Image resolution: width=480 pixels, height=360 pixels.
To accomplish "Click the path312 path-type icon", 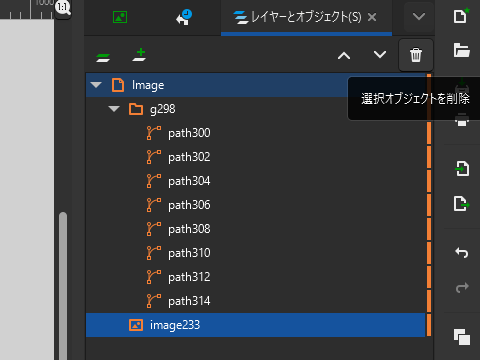I will [154, 277].
